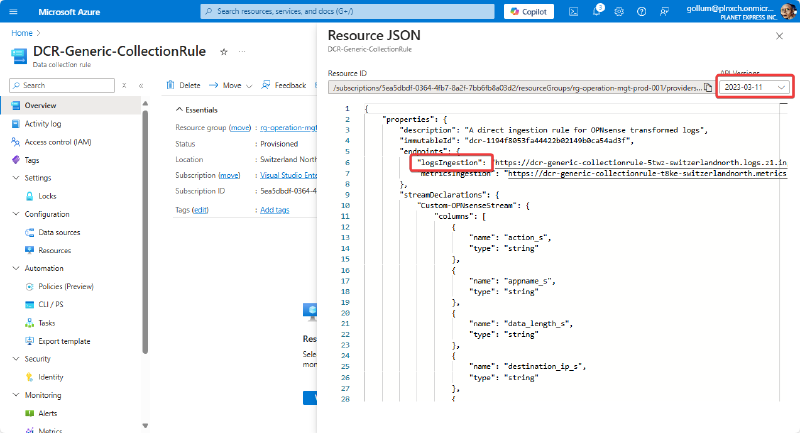Click the sidebar scroll down arrow

(x=145, y=426)
